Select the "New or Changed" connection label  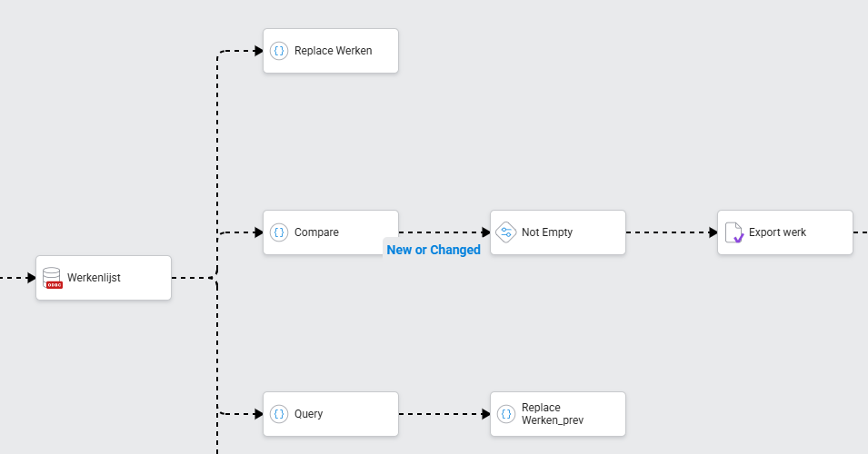pyautogui.click(x=434, y=250)
